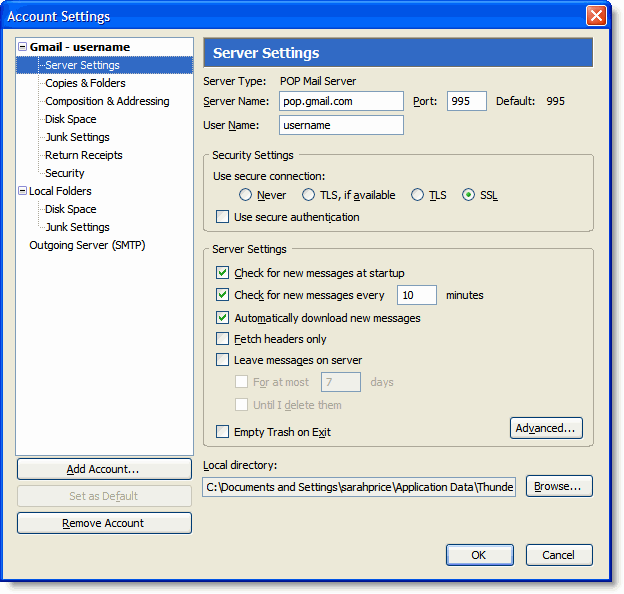Select the Never secure connection option
Screen dimensions: 624x594
pos(246,195)
